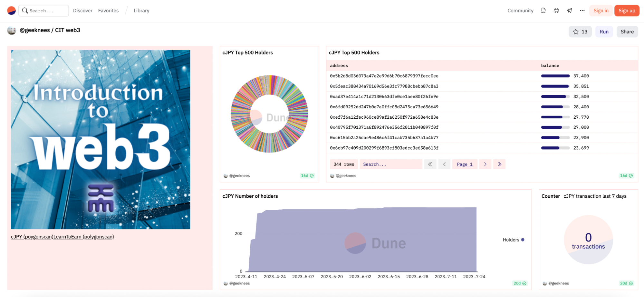
Task: Jump to first page of holders table
Action: tap(430, 164)
